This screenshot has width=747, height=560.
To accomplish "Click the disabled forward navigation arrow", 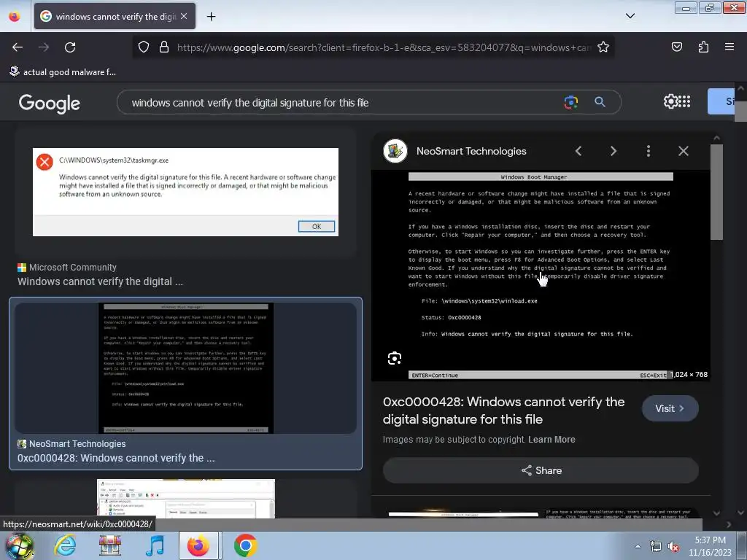I will tap(44, 47).
